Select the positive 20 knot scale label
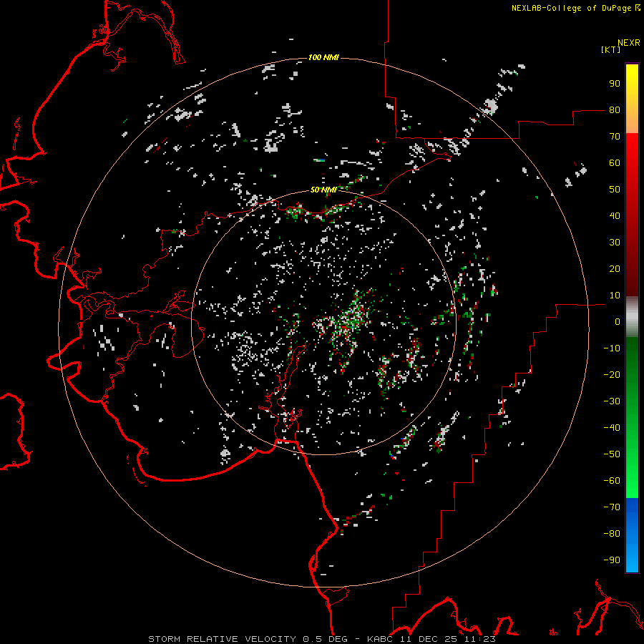 click(615, 269)
